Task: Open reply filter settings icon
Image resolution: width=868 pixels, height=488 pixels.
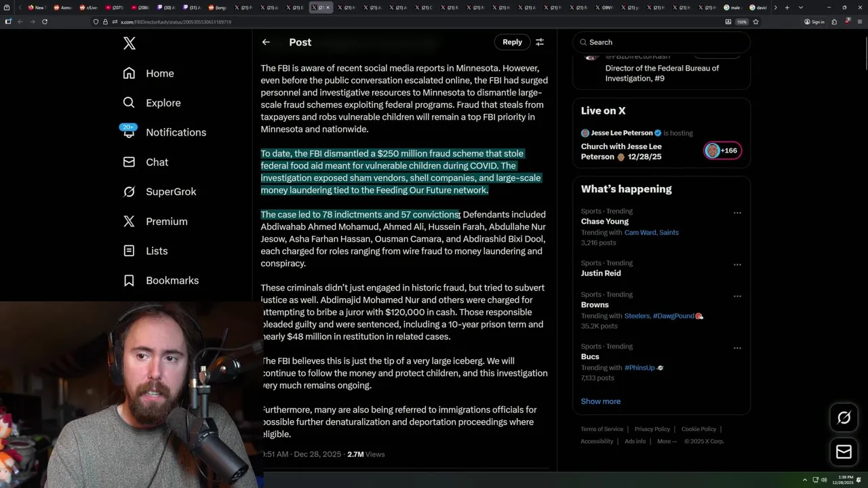Action: [x=540, y=42]
